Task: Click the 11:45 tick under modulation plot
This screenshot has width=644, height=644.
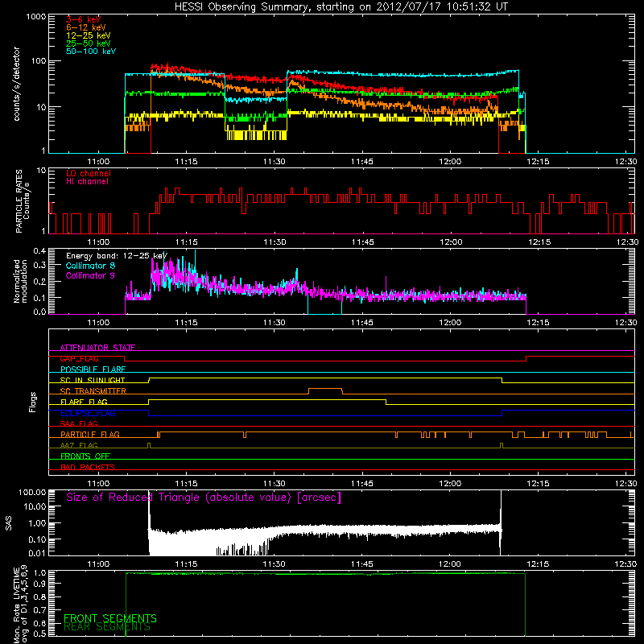Action: pyautogui.click(x=362, y=323)
